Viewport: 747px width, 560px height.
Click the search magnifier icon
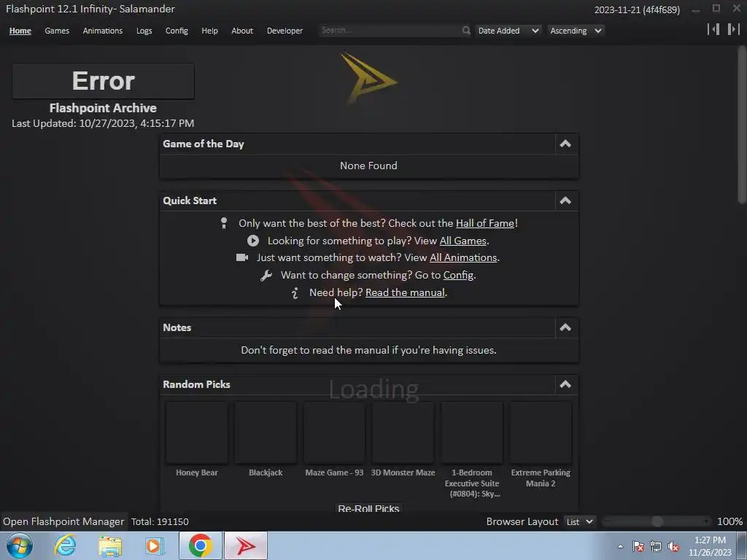coord(466,31)
